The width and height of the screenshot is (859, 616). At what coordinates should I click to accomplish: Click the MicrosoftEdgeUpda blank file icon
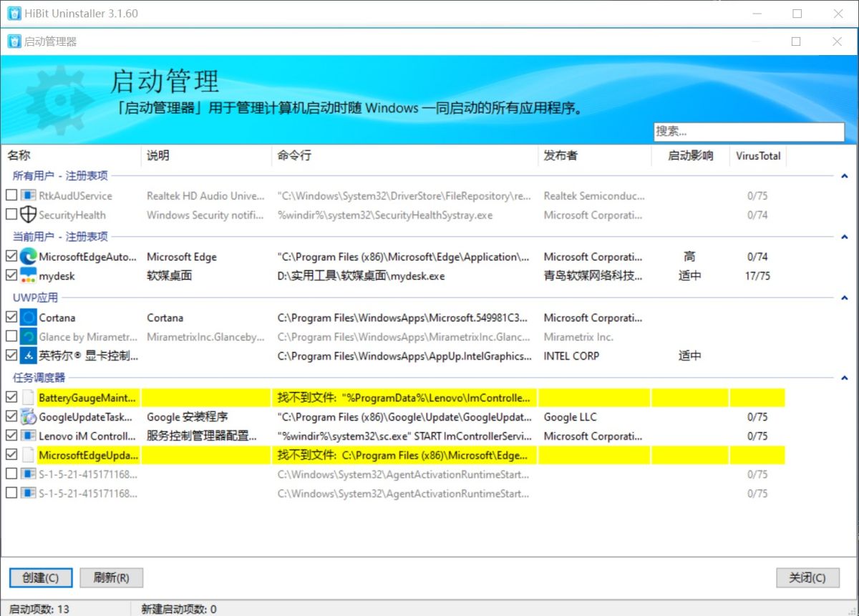(x=28, y=455)
